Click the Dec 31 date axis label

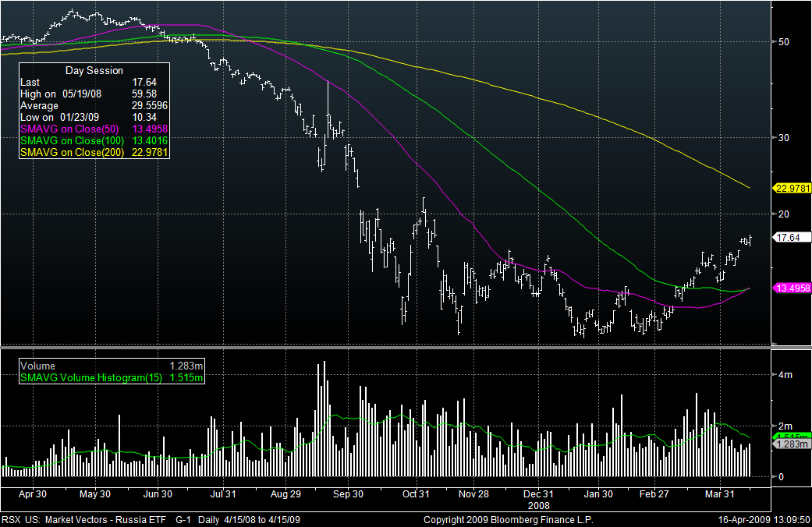538,494
